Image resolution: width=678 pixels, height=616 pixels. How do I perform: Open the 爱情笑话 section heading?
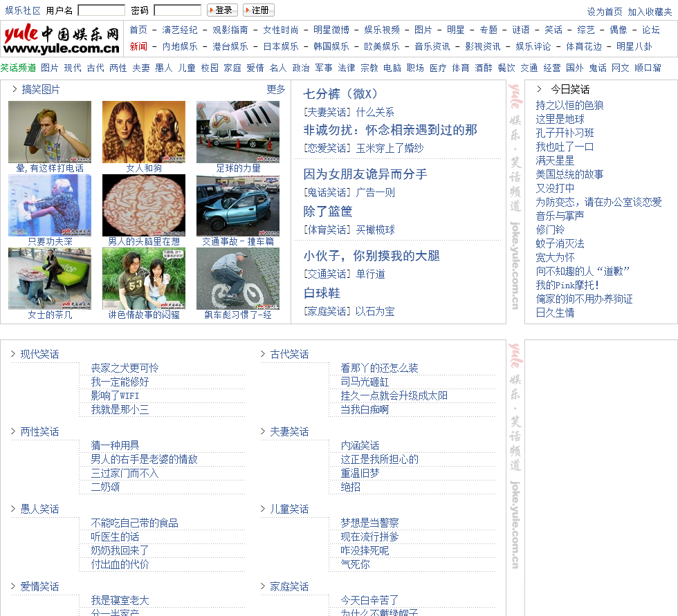point(39,586)
